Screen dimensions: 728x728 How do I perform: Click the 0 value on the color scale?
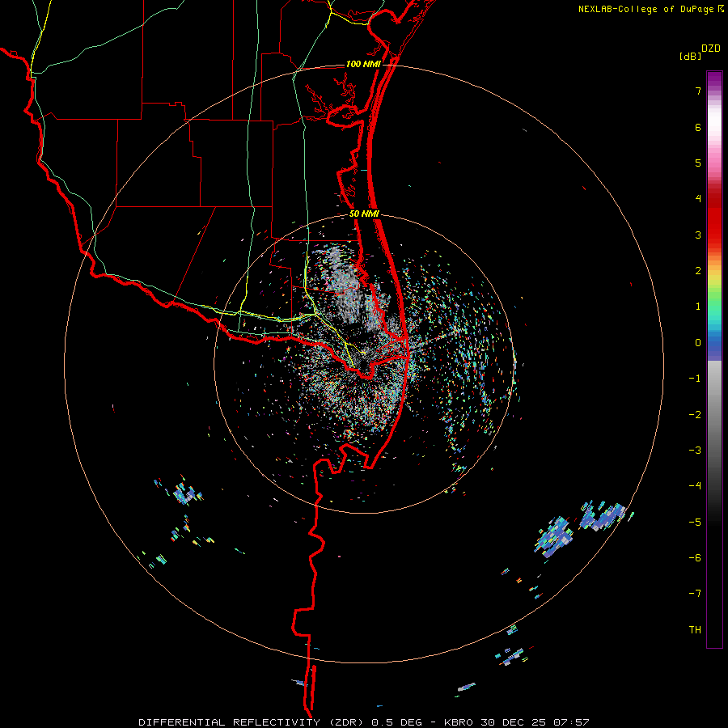click(698, 343)
